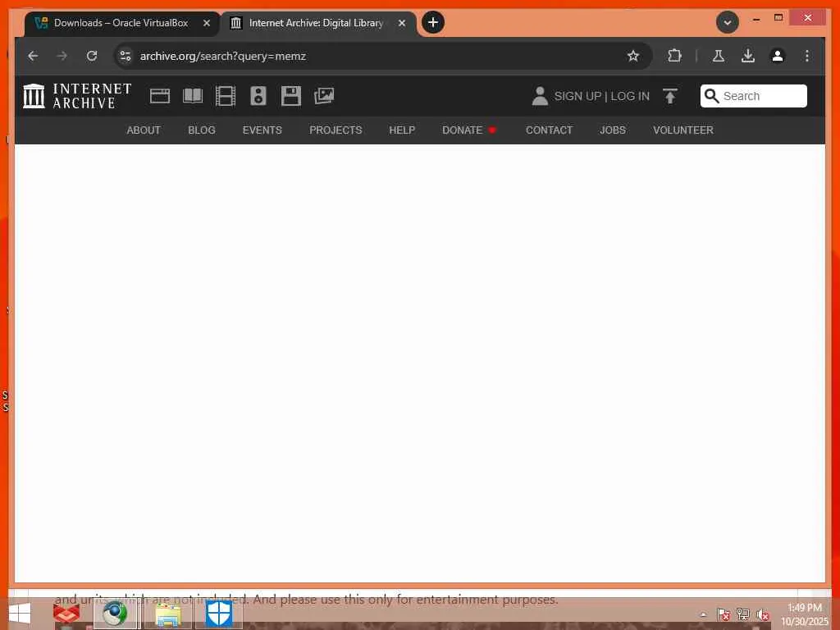
Task: Minimize the browser window
Action: pyautogui.click(x=756, y=19)
